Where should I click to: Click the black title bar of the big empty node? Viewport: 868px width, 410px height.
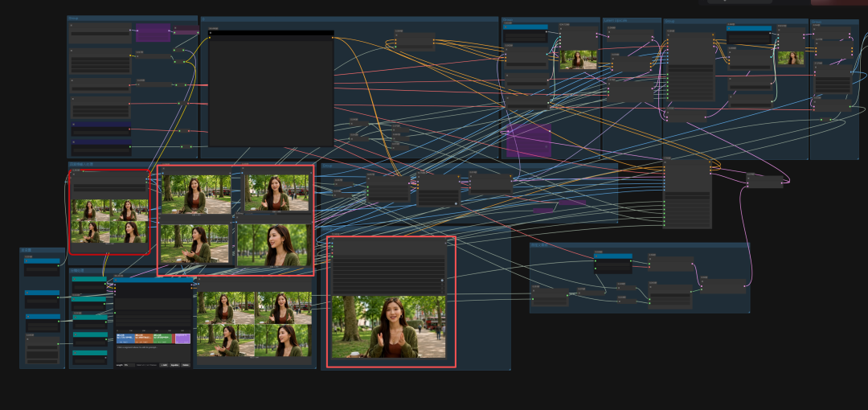click(272, 33)
